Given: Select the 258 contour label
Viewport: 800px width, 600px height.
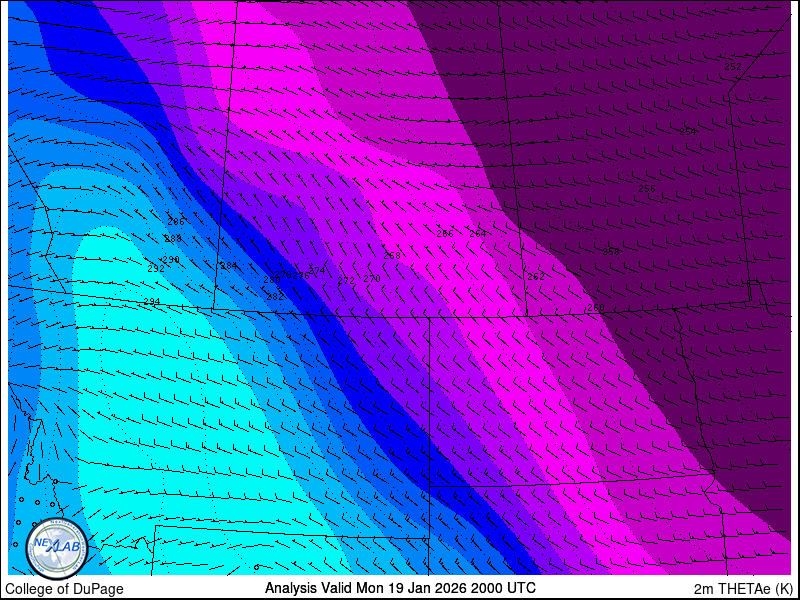Looking at the screenshot, I should (x=611, y=252).
